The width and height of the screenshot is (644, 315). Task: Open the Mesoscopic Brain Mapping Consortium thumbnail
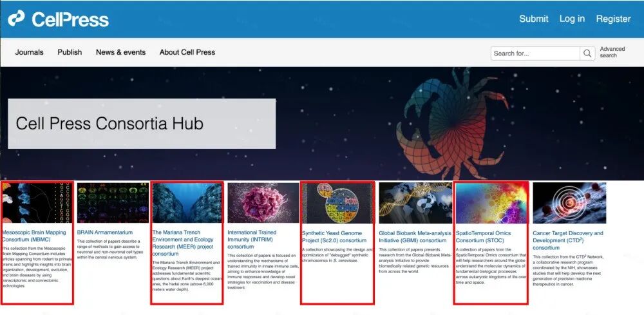(x=37, y=203)
